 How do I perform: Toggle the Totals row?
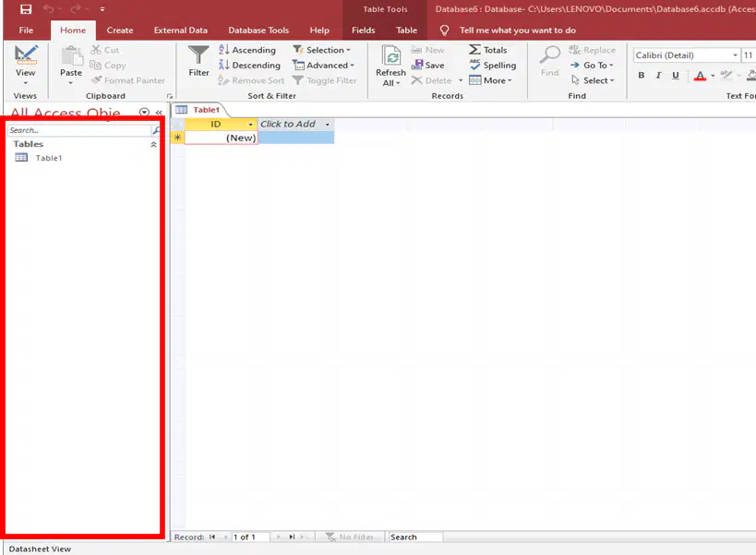487,50
